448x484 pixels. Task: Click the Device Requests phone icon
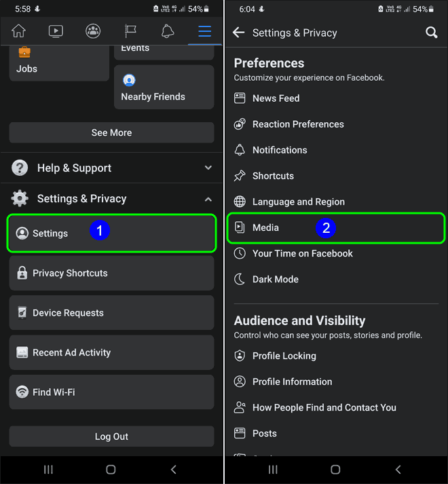pos(22,313)
